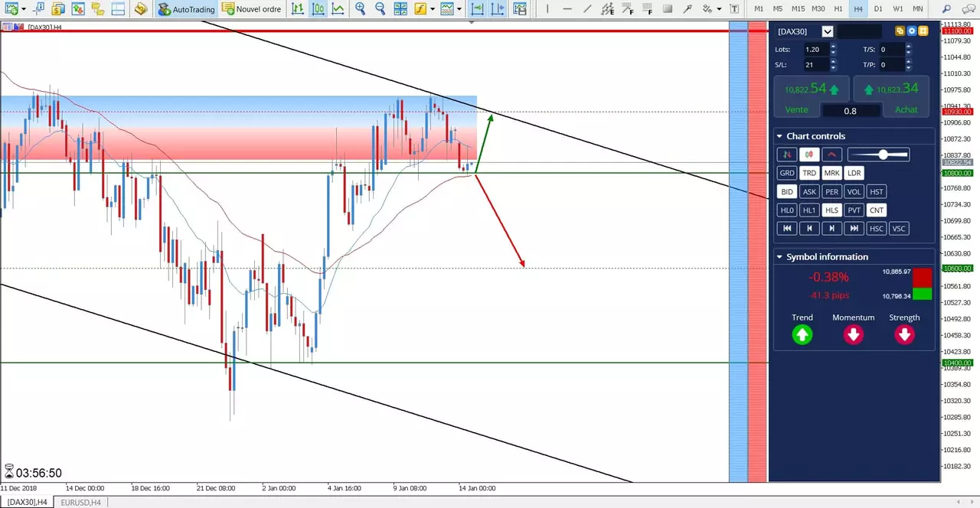
Task: Select the text label tool
Action: [734, 9]
